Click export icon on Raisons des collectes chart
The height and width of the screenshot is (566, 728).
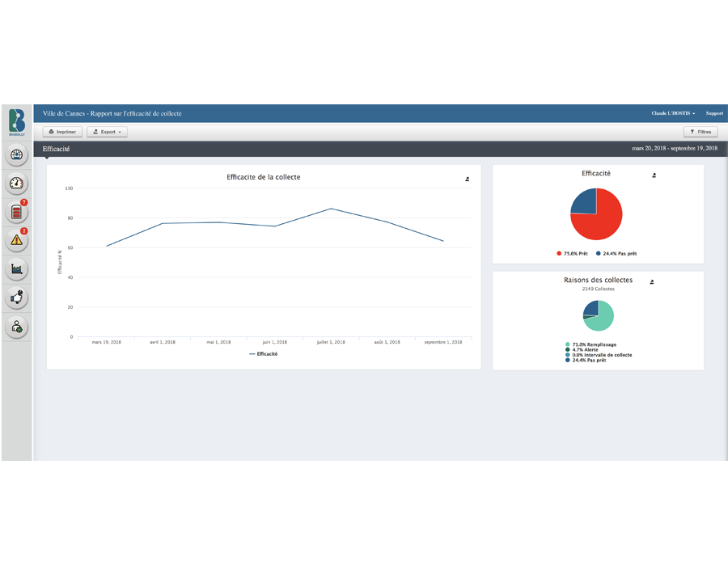tap(652, 282)
